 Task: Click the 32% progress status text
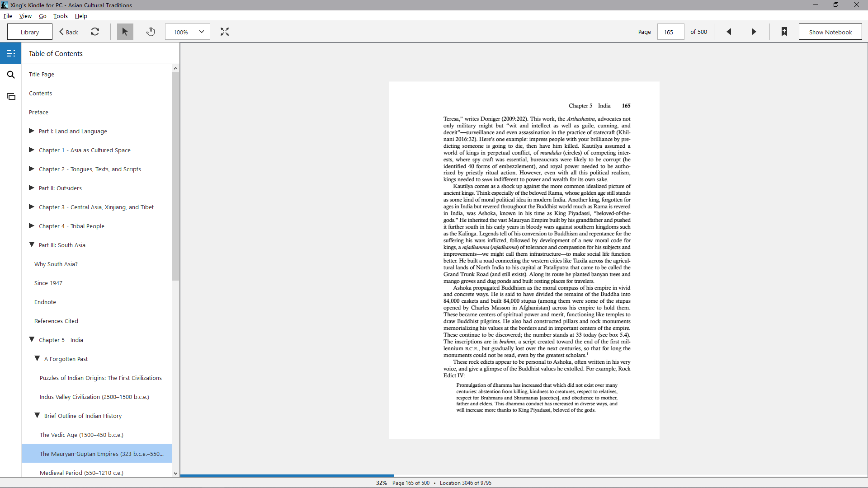click(x=381, y=483)
